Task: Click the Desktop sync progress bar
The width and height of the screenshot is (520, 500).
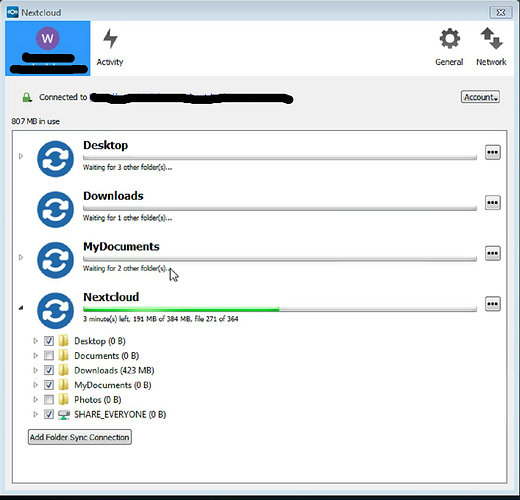Action: (x=280, y=158)
